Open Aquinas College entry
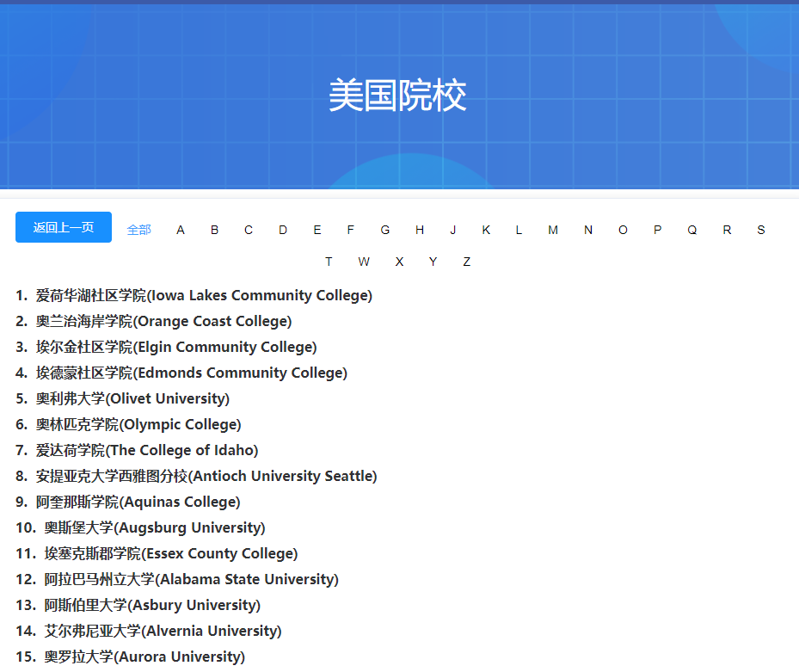This screenshot has width=799, height=672. (138, 502)
